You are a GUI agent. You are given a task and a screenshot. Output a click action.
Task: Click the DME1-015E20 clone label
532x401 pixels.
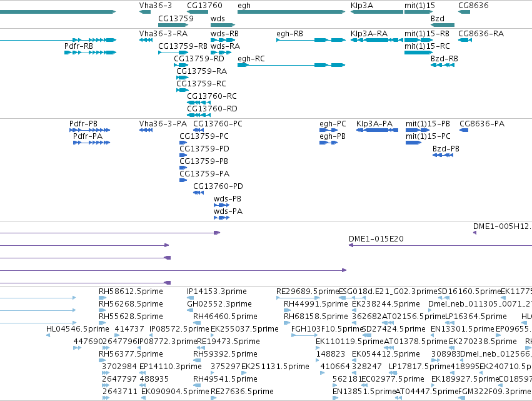[376, 239]
